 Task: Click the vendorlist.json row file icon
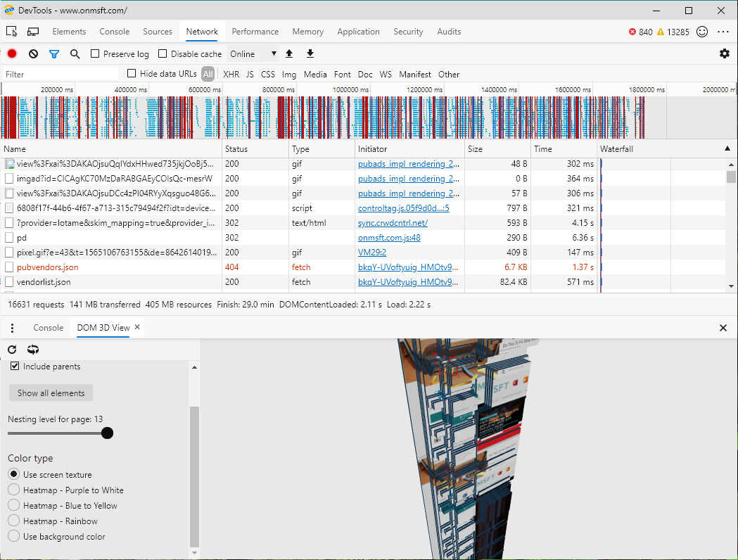[9, 282]
